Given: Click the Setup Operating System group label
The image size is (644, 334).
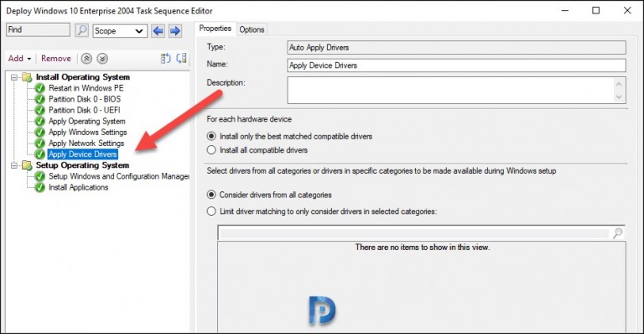Looking at the screenshot, I should pos(82,165).
